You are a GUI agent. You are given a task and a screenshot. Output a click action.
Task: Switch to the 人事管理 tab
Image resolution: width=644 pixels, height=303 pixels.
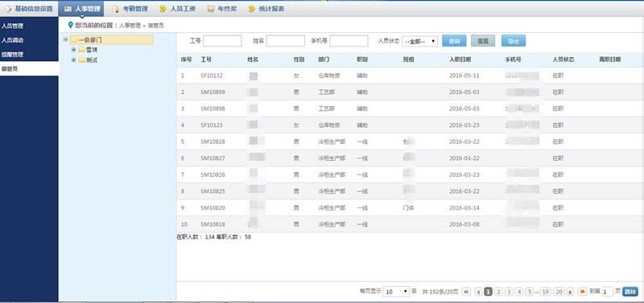coord(82,9)
